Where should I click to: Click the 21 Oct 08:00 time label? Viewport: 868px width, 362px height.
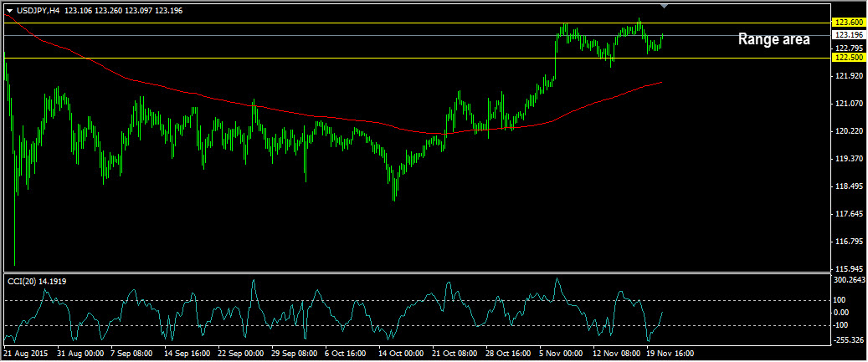point(455,353)
